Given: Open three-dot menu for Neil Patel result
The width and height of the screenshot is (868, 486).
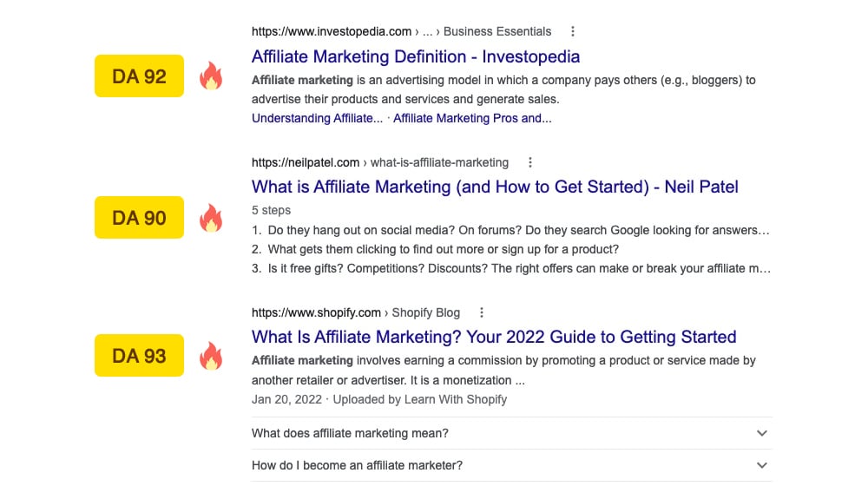Looking at the screenshot, I should (x=530, y=162).
